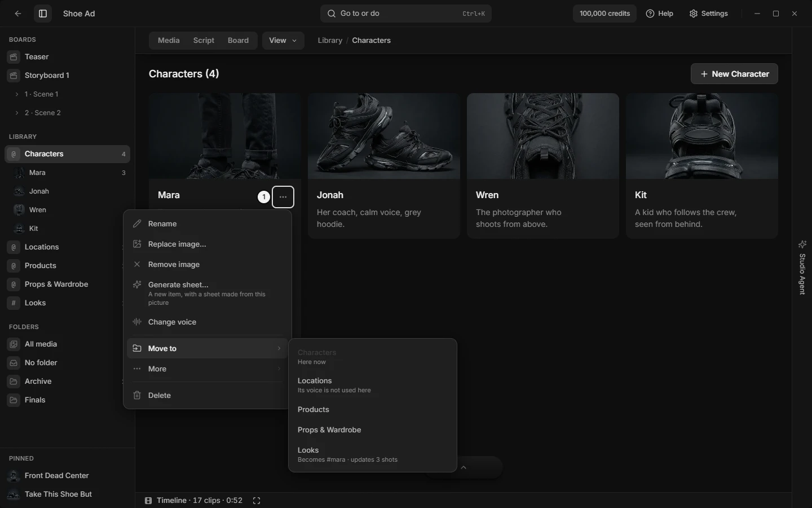Viewport: 812px width, 508px height.
Task: Open the View dropdown
Action: click(x=283, y=41)
